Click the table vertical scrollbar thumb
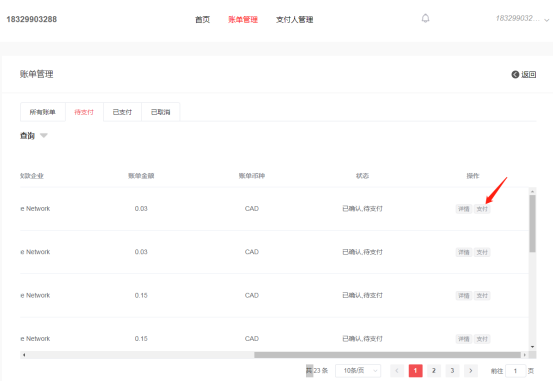Screen dimensions: 554x381 (x=532, y=223)
